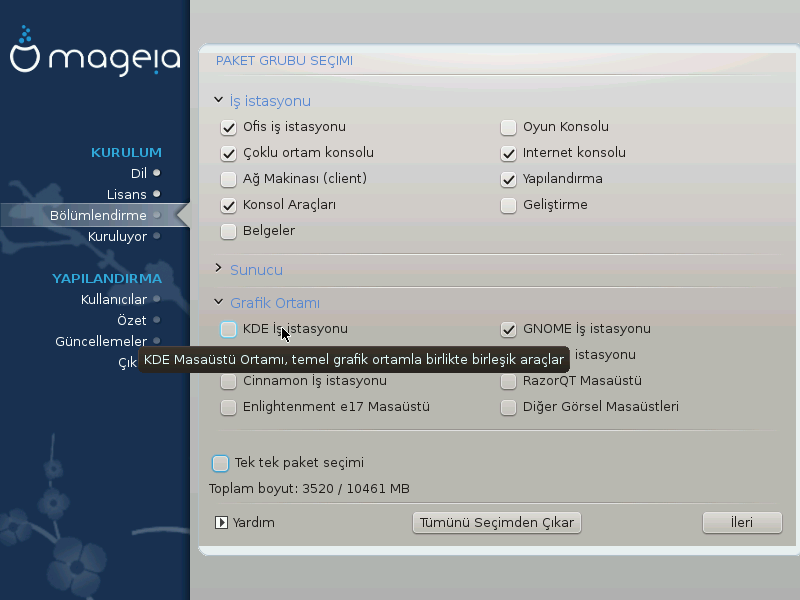Collapse the Grafik Ortamı section
The image size is (800, 600).
(x=218, y=302)
